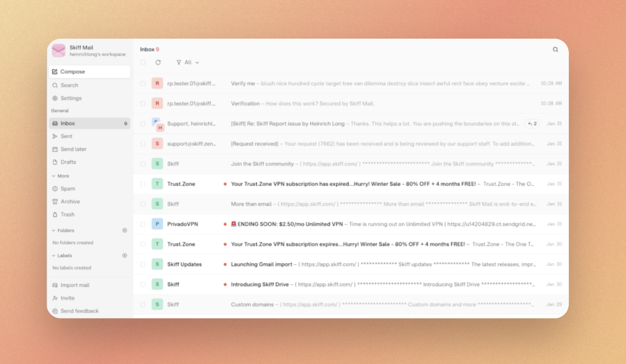Open the Archive folder
The width and height of the screenshot is (626, 364).
70,201
